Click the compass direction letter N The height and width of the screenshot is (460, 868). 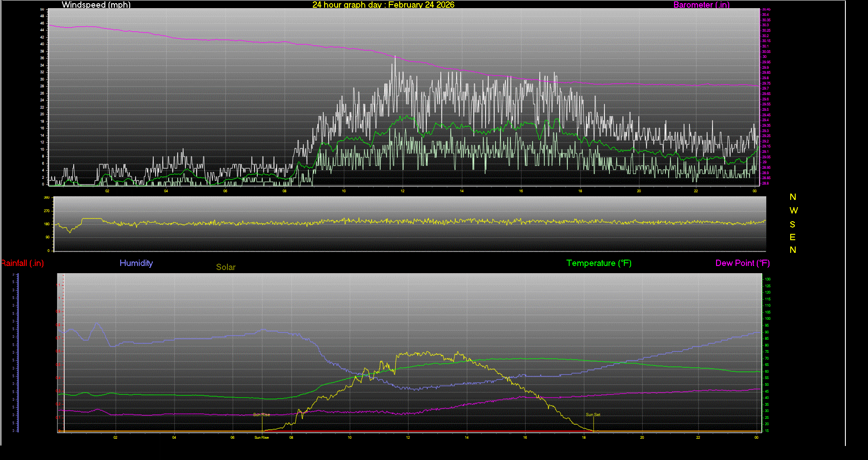point(792,197)
